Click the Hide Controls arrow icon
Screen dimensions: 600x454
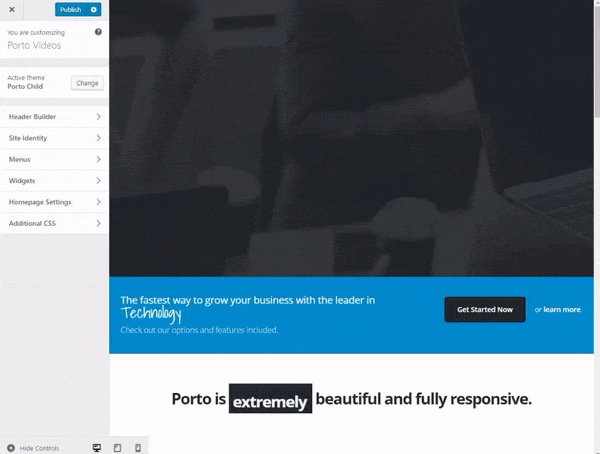(x=11, y=448)
